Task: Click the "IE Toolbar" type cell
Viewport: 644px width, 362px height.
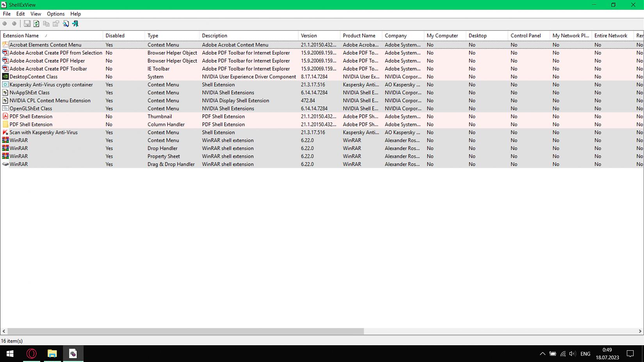Action: tap(158, 69)
